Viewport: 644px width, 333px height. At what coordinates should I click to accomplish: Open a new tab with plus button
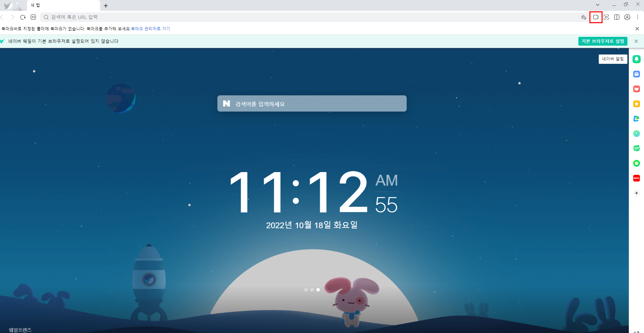coord(106,6)
